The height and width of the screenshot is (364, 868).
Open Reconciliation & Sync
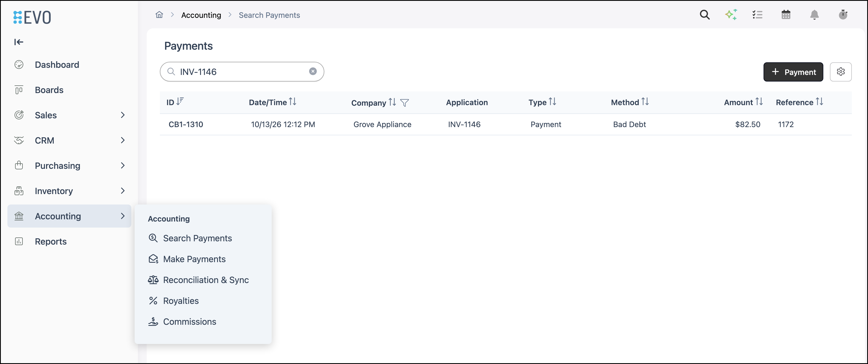click(x=198, y=280)
